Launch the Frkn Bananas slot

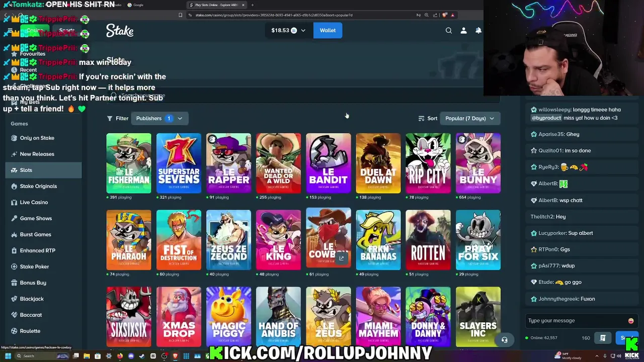(378, 240)
